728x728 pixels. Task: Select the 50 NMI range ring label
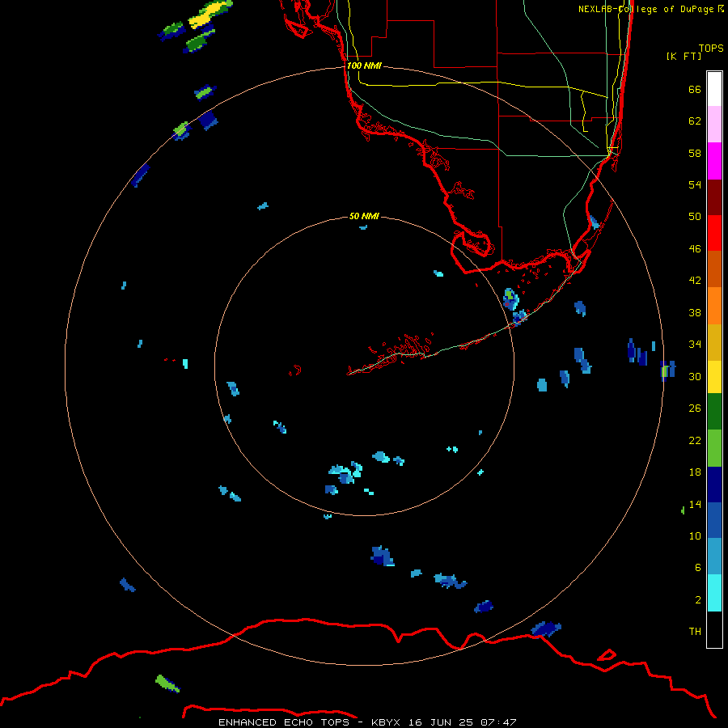[364, 216]
